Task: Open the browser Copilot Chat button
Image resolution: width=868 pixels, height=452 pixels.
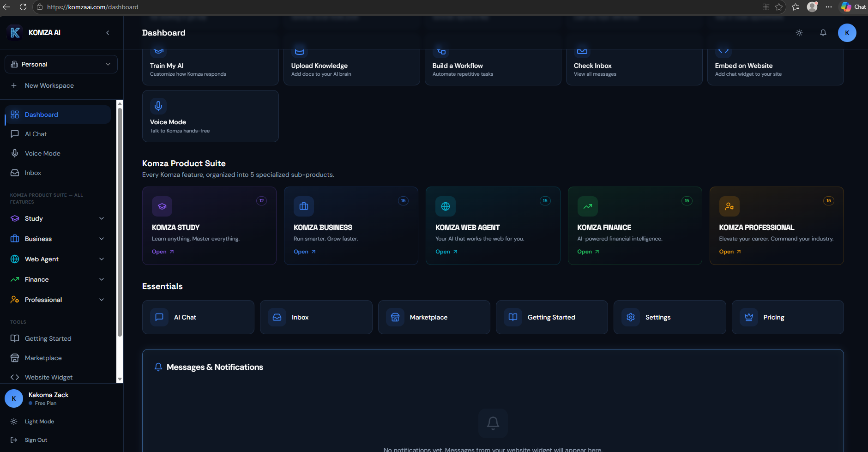Action: coord(853,7)
